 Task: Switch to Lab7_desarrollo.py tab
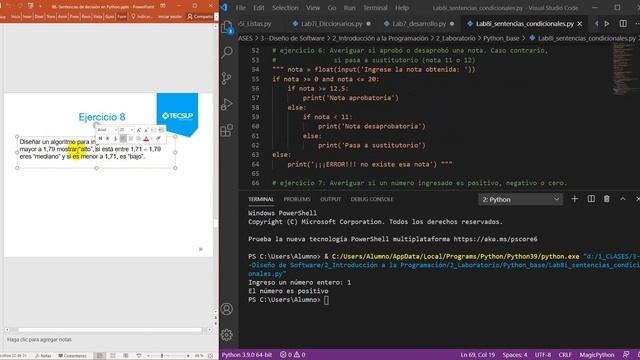(418, 24)
